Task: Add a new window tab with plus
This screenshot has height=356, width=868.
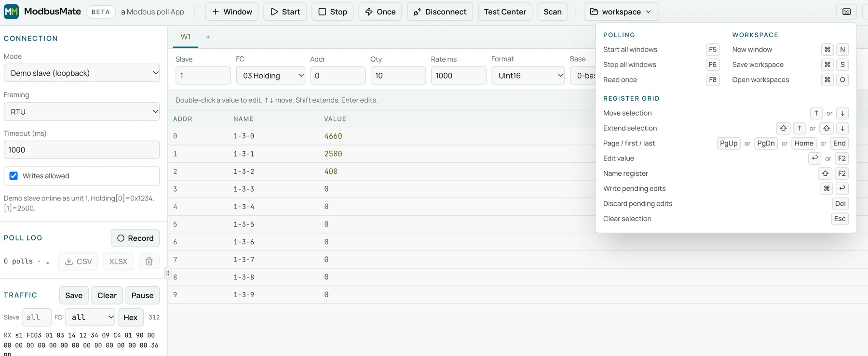Action: coord(208,37)
